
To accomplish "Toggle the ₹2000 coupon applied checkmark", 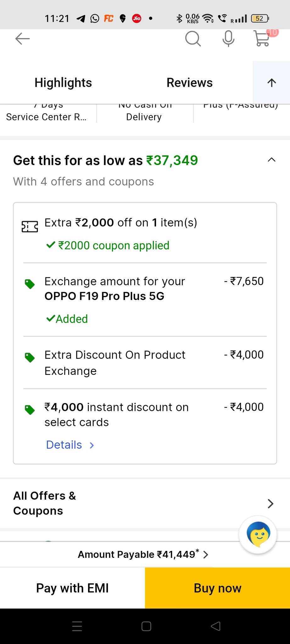I will pos(51,245).
